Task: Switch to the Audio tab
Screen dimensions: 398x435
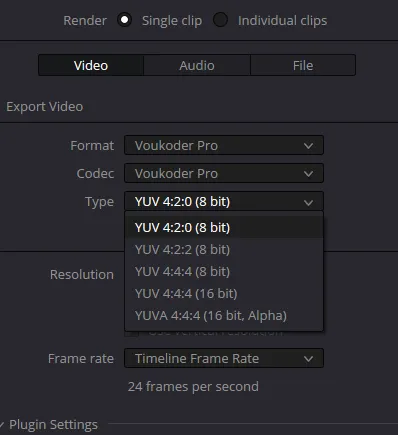Action: (197, 65)
